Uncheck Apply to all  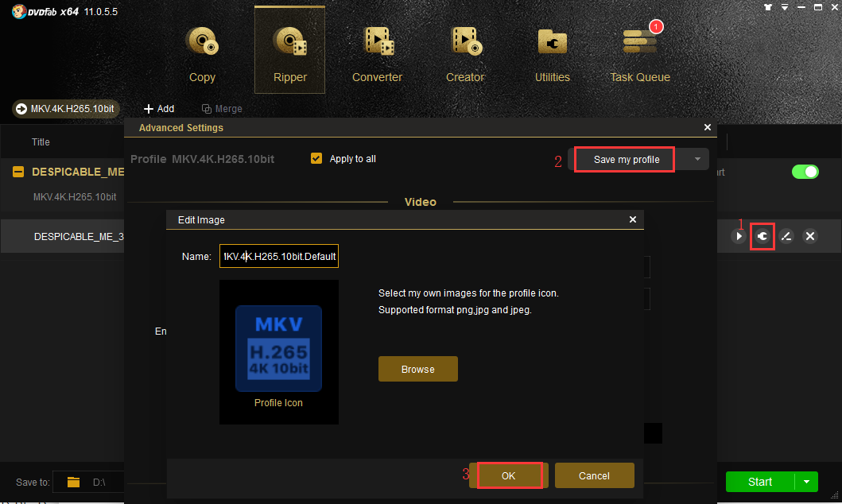pyautogui.click(x=316, y=158)
